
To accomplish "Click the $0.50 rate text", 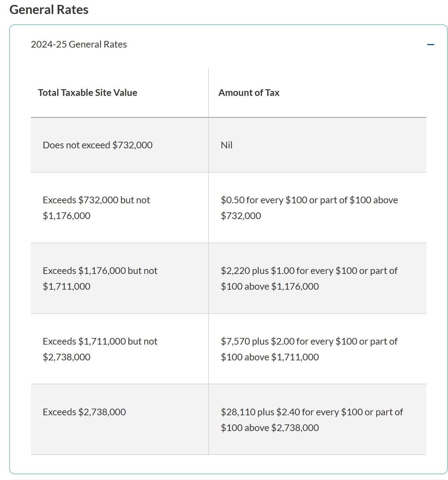I will pyautogui.click(x=233, y=200).
